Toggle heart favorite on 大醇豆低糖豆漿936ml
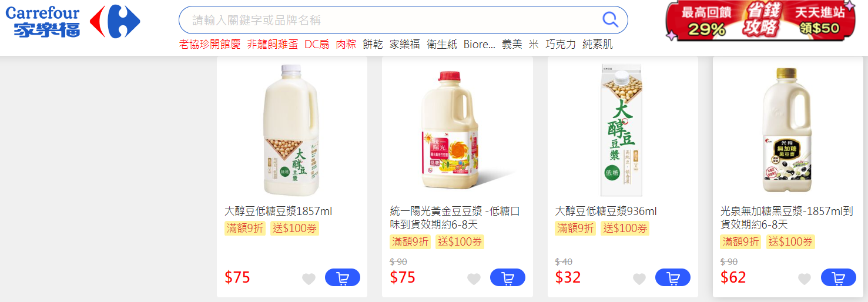The height and width of the screenshot is (302, 868). point(639,279)
